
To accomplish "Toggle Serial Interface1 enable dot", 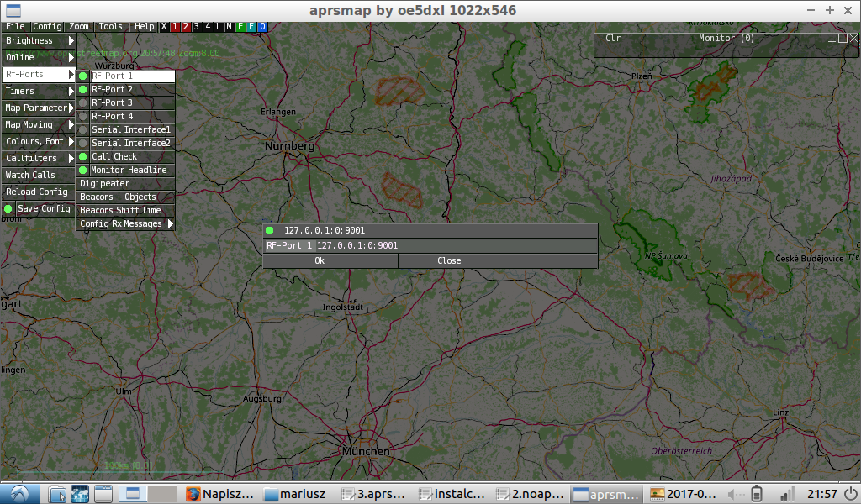I will point(83,129).
